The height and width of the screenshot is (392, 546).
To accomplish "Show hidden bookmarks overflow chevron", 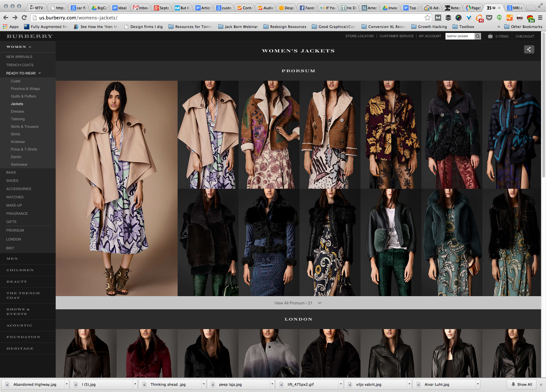I will point(499,27).
